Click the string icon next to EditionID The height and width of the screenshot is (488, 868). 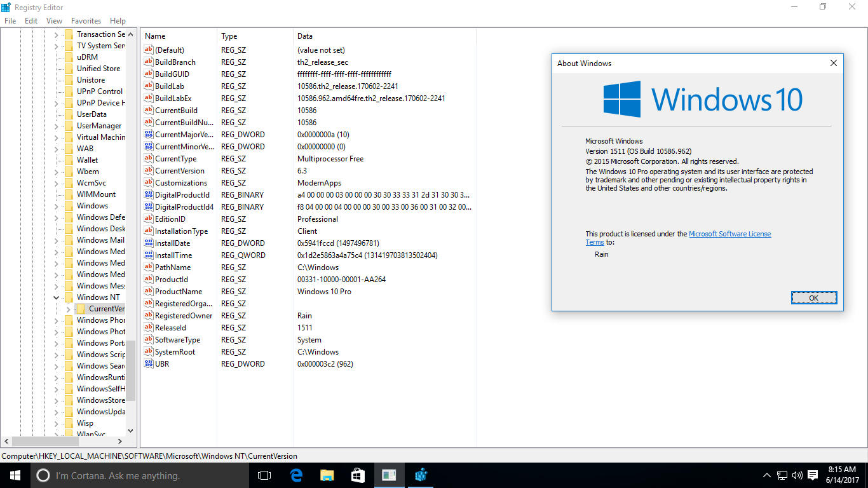coord(149,219)
